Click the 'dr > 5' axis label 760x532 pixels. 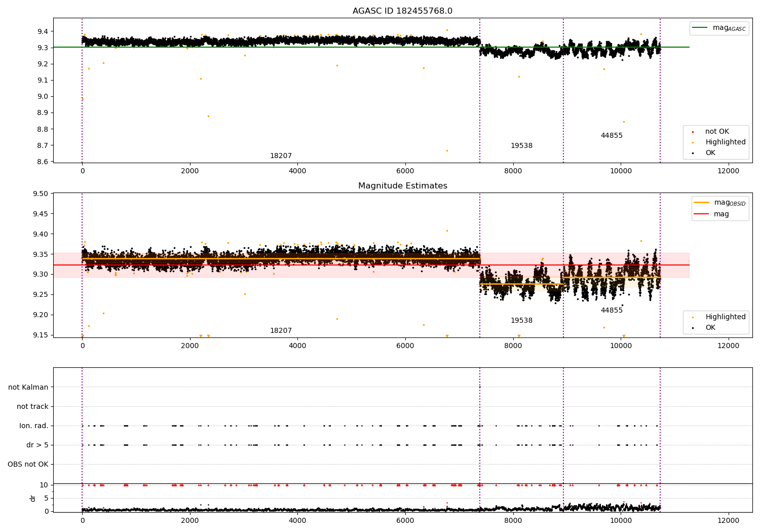tap(37, 445)
